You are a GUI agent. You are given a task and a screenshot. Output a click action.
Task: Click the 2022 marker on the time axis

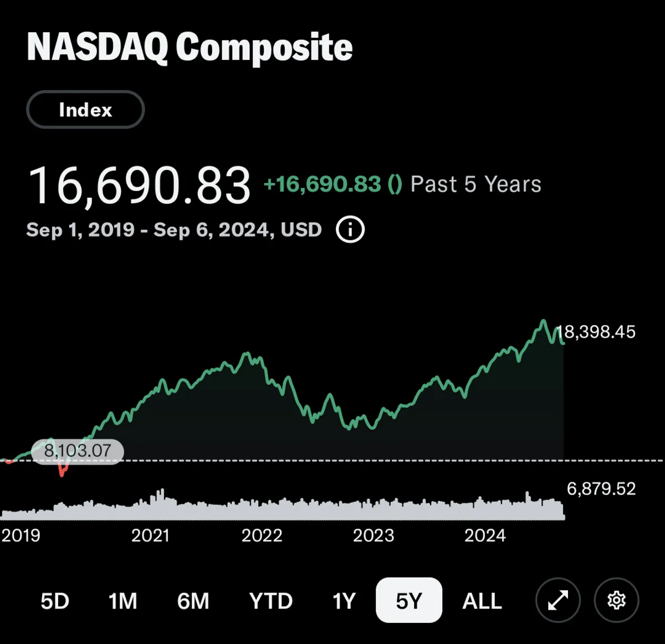tap(262, 535)
